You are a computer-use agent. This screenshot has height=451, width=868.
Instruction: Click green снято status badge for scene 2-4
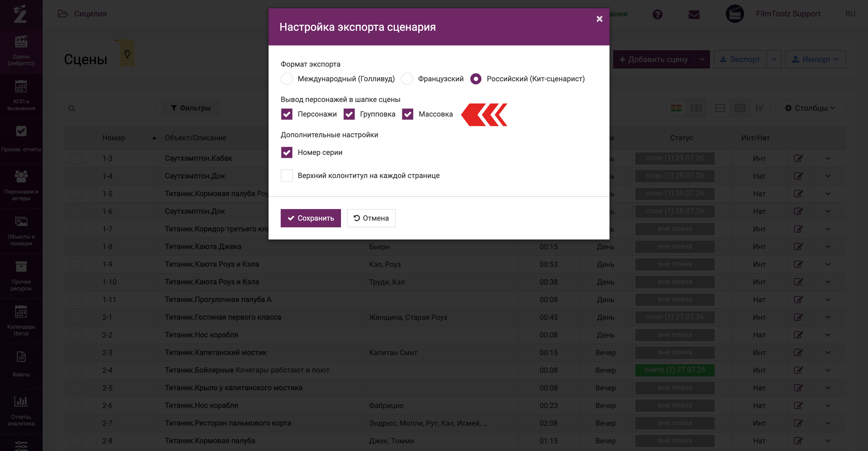(675, 370)
